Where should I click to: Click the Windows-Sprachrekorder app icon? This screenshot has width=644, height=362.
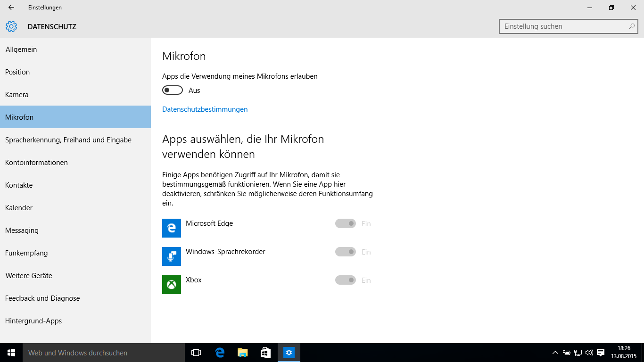pyautogui.click(x=172, y=256)
